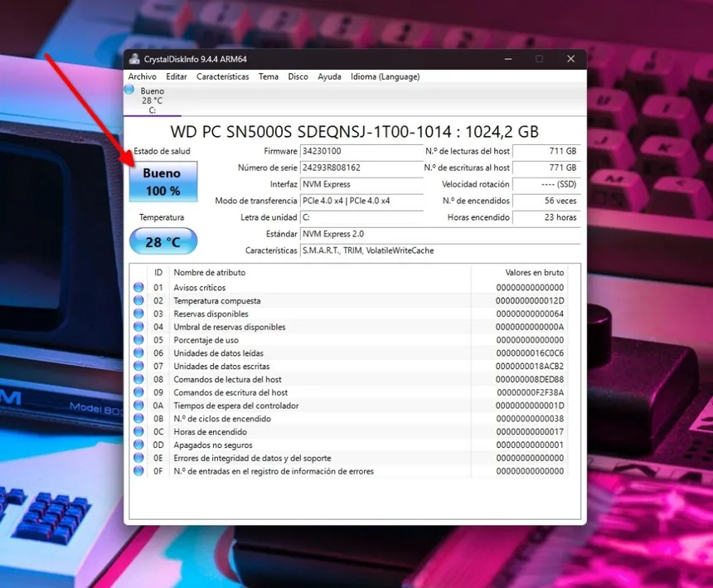Screen dimensions: 713x588
Task: Click status orb for Comandos de escritura del host
Action: coord(138,392)
